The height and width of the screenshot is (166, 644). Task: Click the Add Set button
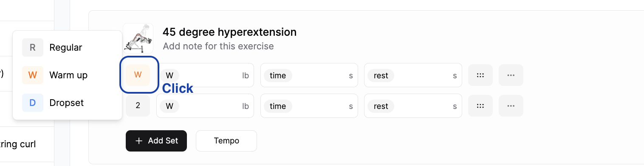click(x=156, y=141)
